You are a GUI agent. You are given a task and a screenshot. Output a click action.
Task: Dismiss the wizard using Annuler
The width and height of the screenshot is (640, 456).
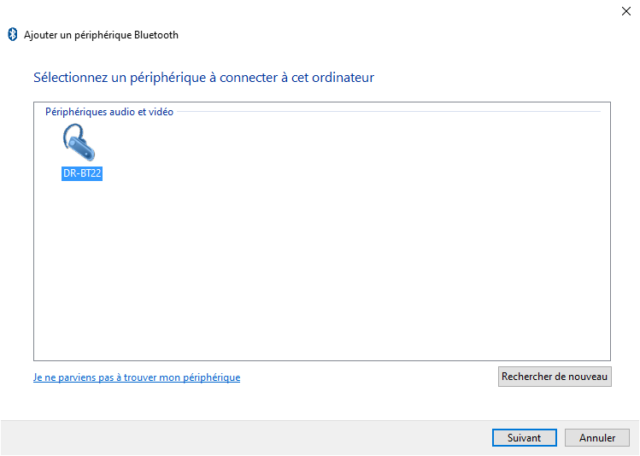tap(597, 438)
